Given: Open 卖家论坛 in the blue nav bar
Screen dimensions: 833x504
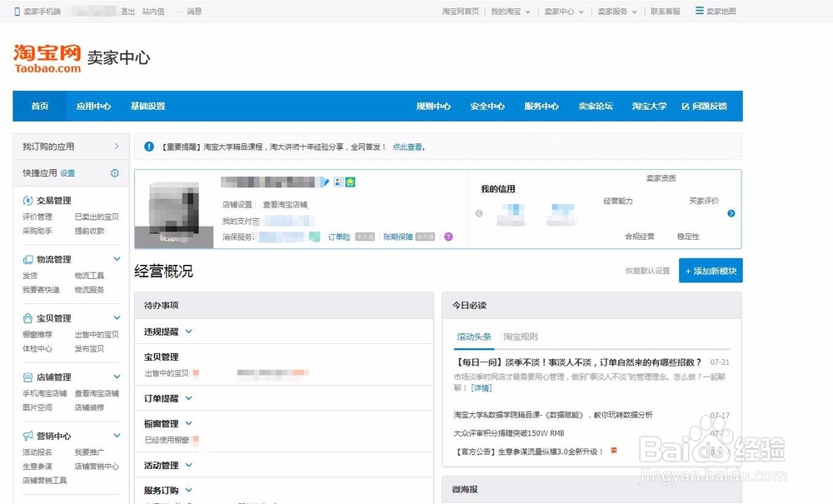Looking at the screenshot, I should [596, 107].
